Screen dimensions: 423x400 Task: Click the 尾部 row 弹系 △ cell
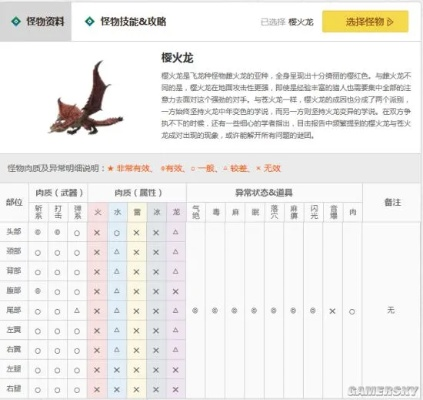coord(77,311)
